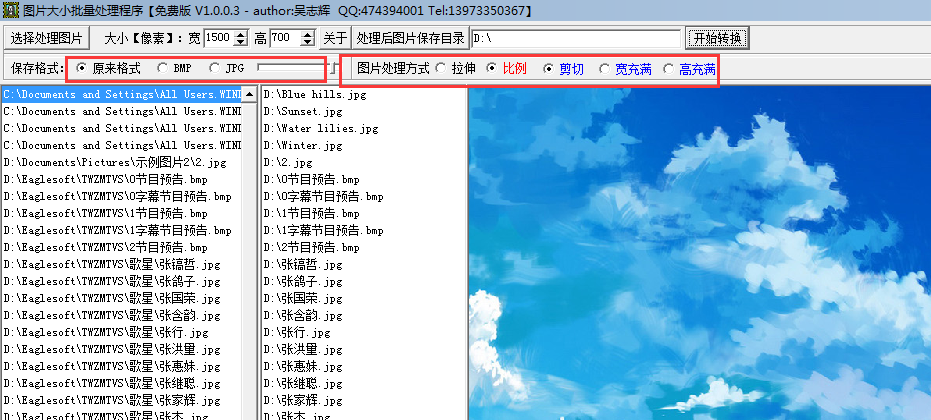The width and height of the screenshot is (931, 420).
Task: Click the 关于 button
Action: point(335,39)
